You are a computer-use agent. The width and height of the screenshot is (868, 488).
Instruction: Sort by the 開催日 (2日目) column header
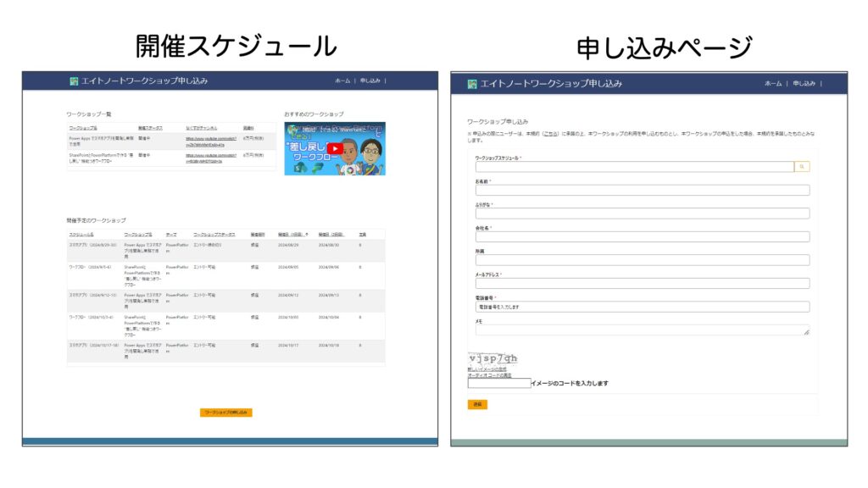331,235
